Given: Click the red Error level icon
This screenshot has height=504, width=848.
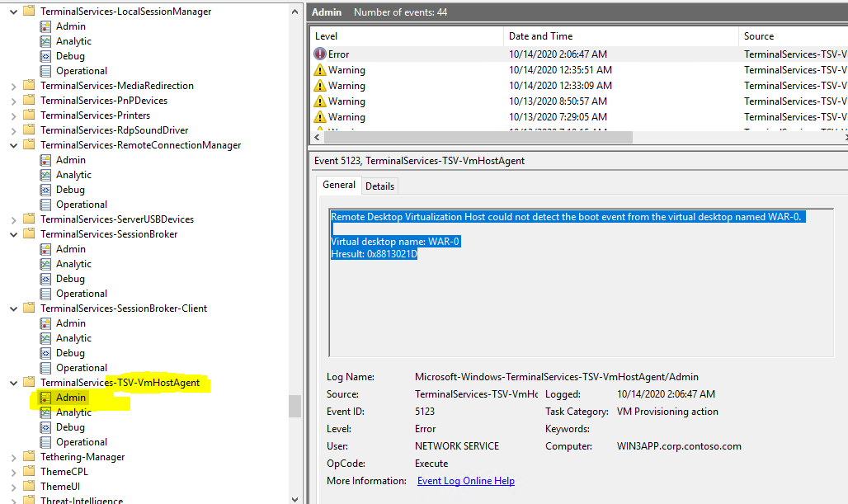Looking at the screenshot, I should 320,54.
